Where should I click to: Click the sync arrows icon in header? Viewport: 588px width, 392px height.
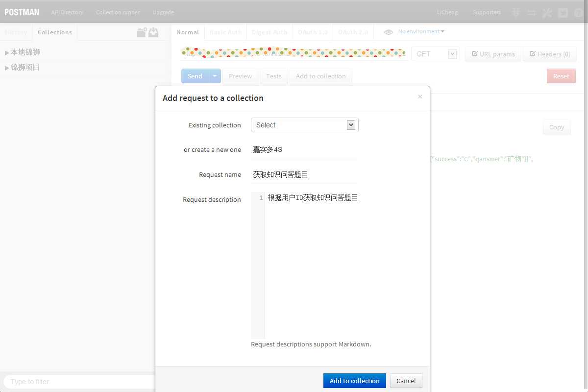531,13
